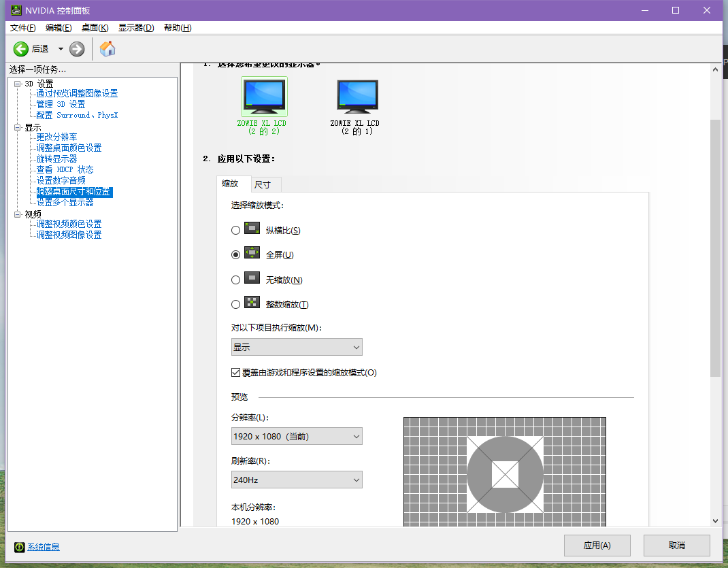Open 旋转显示器 task
This screenshot has width=728, height=568.
pyautogui.click(x=56, y=158)
